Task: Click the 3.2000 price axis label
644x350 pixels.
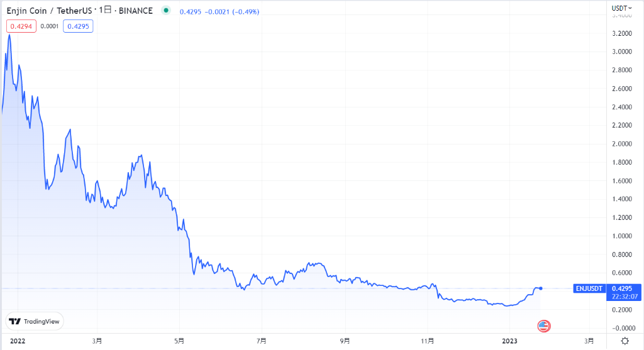Action: (x=622, y=33)
